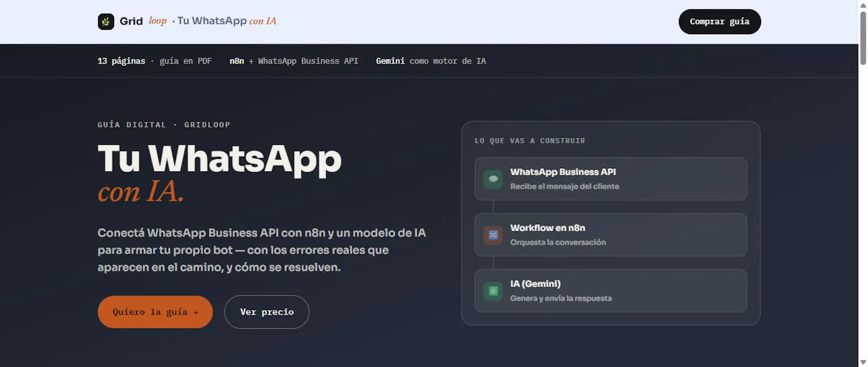868x367 pixels.
Task: Click the "Conectá WhatsApp Business API" description paragraph
Action: 262,250
